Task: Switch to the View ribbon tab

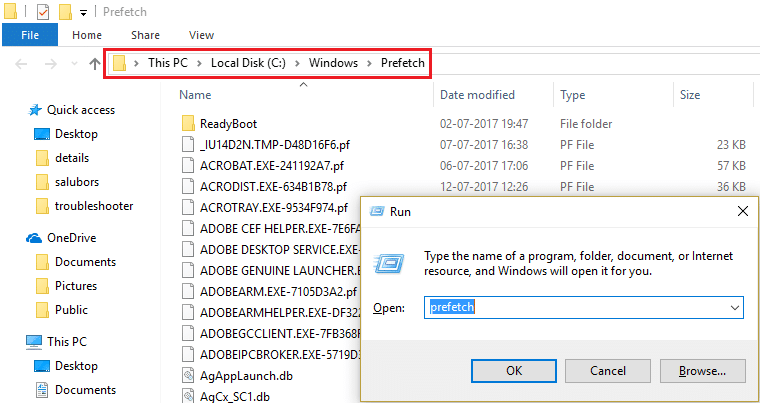Action: tap(201, 35)
